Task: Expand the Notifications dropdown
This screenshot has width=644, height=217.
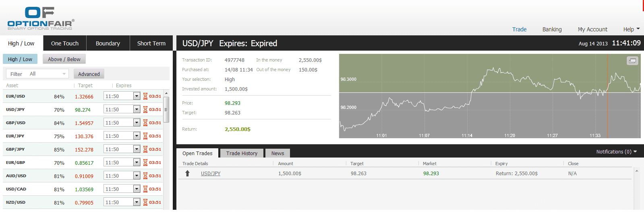Action: pos(616,151)
